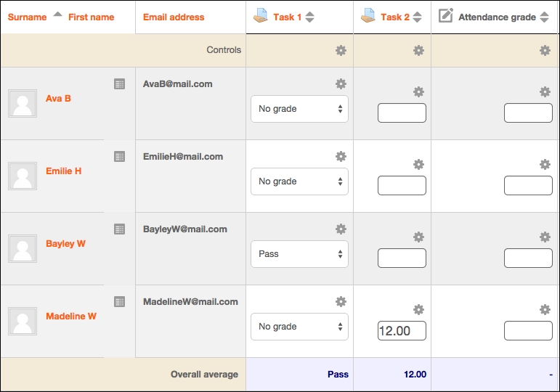The image size is (560, 392).
Task: Click Madeline W's Task 2 field containing 12.00
Action: [402, 331]
